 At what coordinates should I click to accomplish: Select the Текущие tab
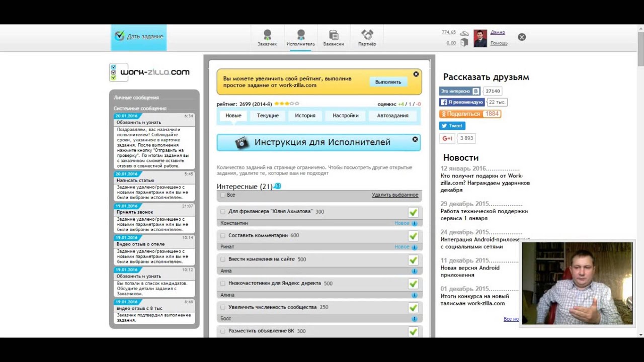point(268,116)
